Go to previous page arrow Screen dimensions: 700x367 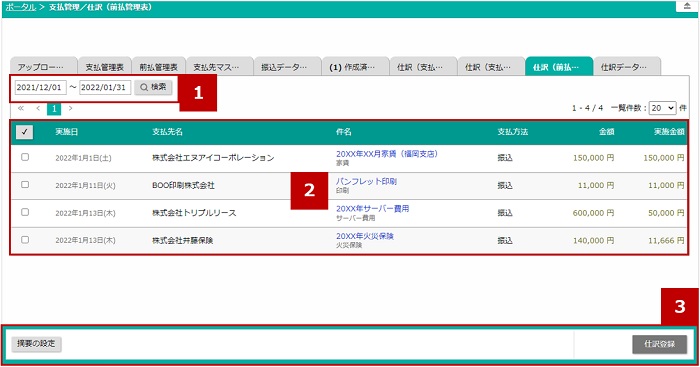click(x=38, y=108)
